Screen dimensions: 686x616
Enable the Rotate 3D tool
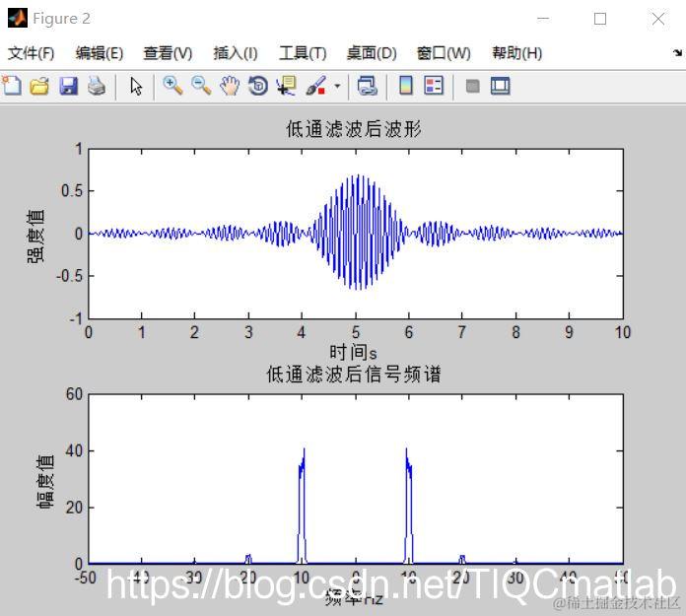tap(258, 86)
